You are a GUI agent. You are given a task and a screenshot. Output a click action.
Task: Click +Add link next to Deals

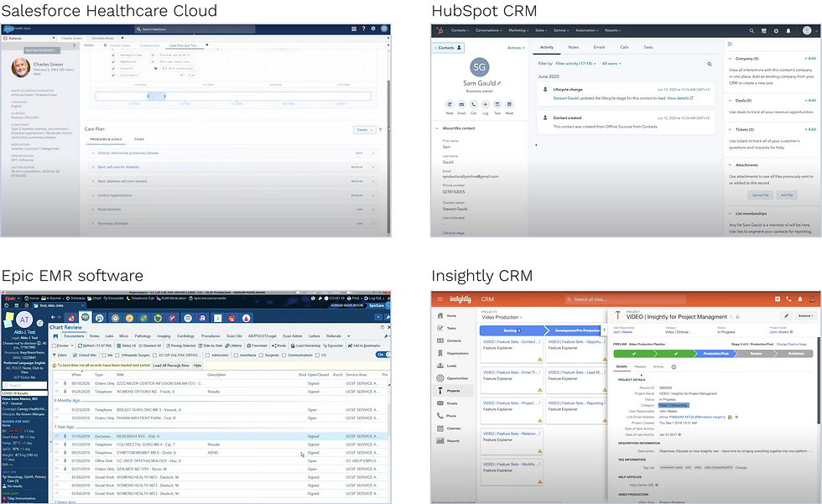[x=810, y=100]
